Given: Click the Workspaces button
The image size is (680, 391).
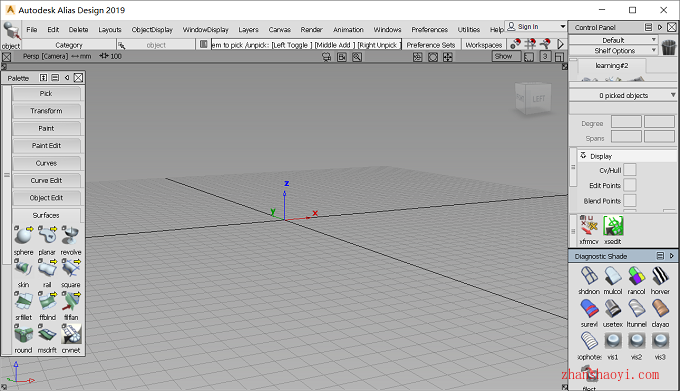Looking at the screenshot, I should [x=484, y=45].
